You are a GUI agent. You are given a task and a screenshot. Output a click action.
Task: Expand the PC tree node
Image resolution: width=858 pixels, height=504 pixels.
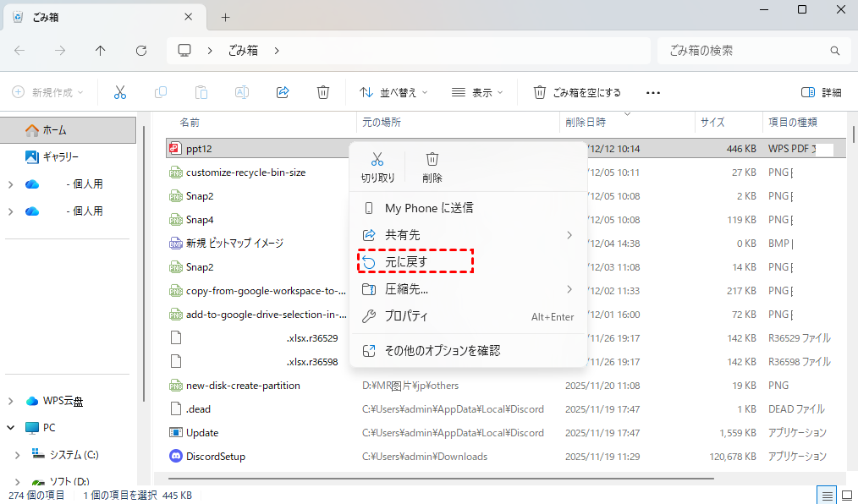(13, 428)
